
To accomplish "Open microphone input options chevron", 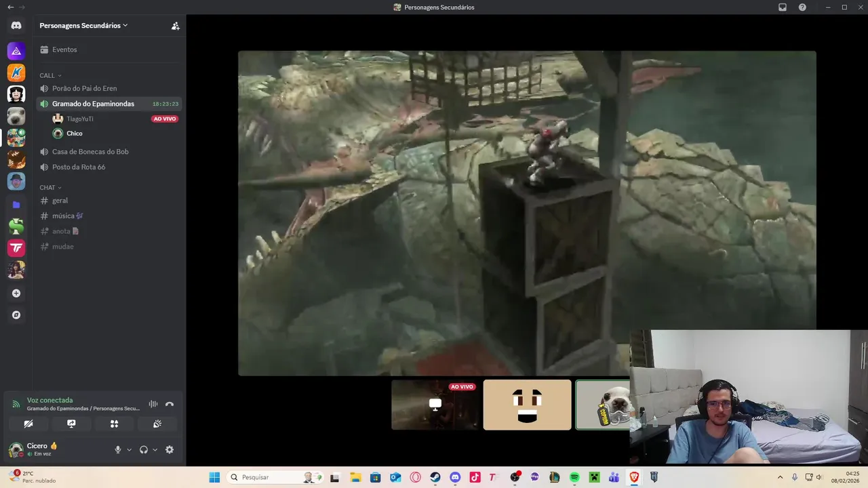I will point(129,449).
